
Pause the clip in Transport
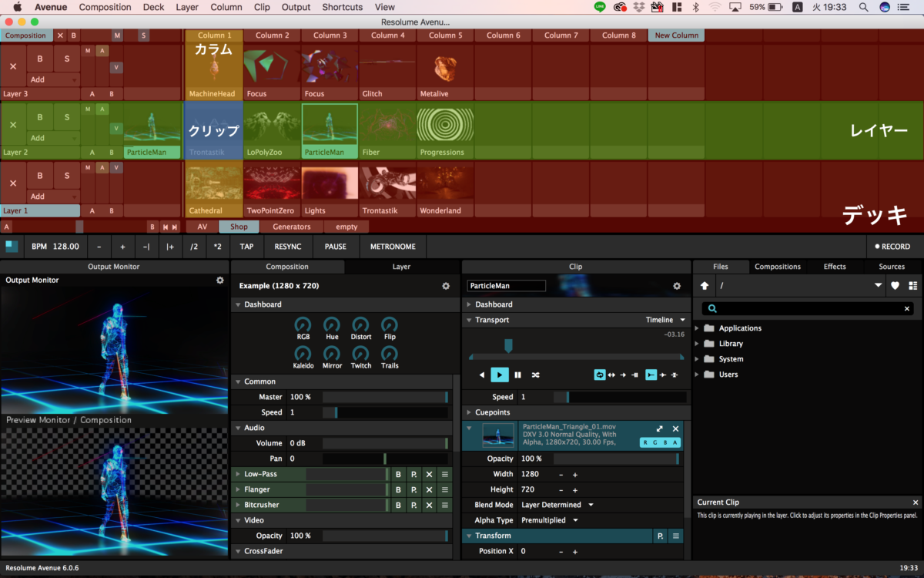[517, 375]
